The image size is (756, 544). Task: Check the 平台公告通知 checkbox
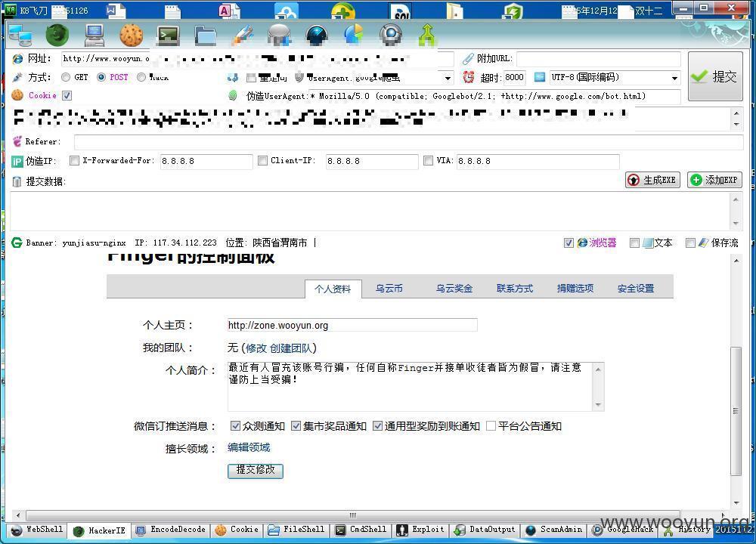tap(491, 426)
